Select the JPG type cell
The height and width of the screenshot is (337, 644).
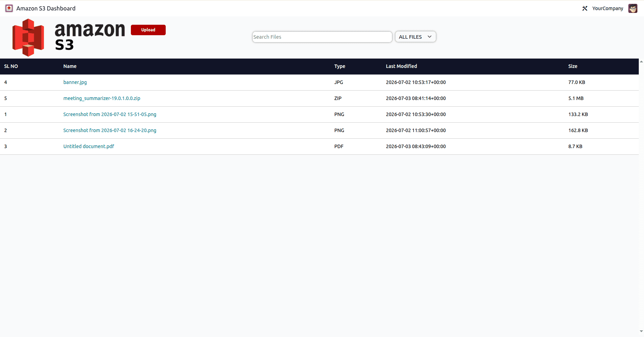coord(339,82)
